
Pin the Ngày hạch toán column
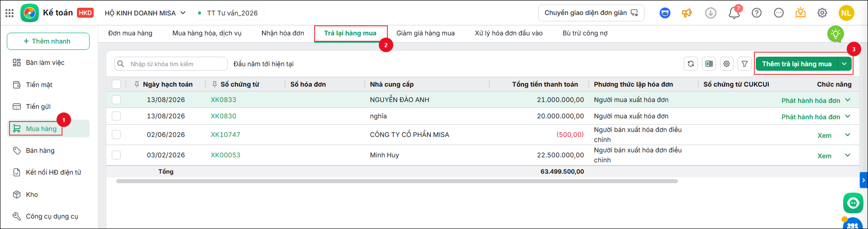click(137, 84)
